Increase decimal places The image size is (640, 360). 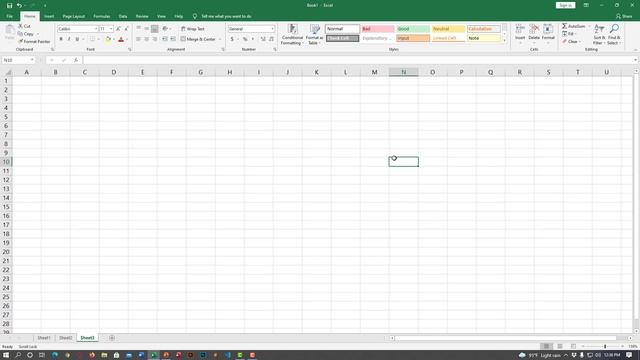coord(263,39)
